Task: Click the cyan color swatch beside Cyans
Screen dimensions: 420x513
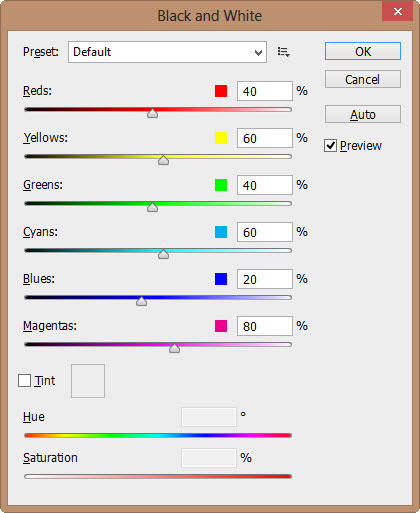Action: 221,232
